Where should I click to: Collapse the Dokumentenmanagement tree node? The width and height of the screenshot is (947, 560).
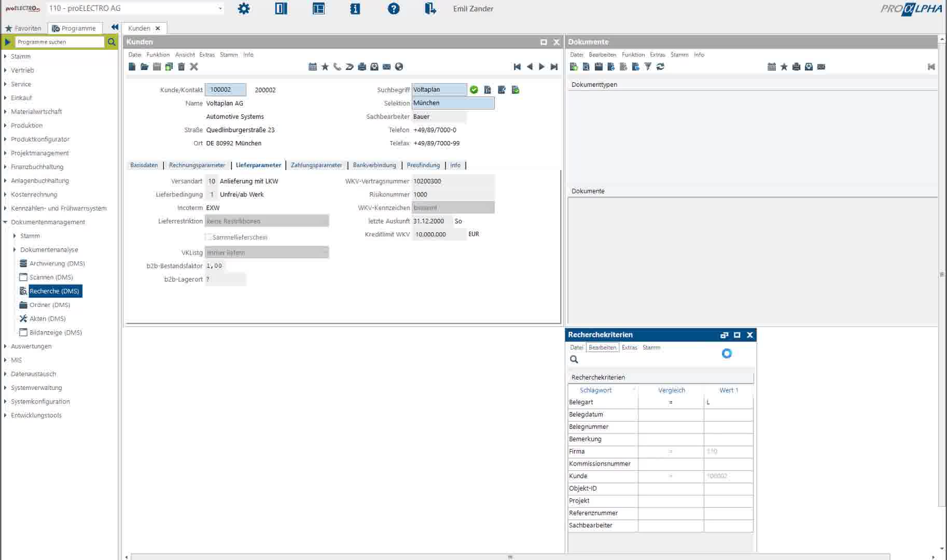[x=5, y=222]
